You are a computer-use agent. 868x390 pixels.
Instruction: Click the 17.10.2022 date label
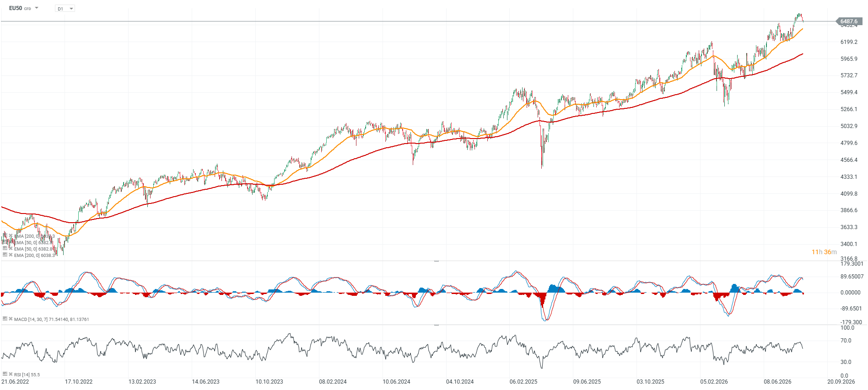[x=79, y=382]
